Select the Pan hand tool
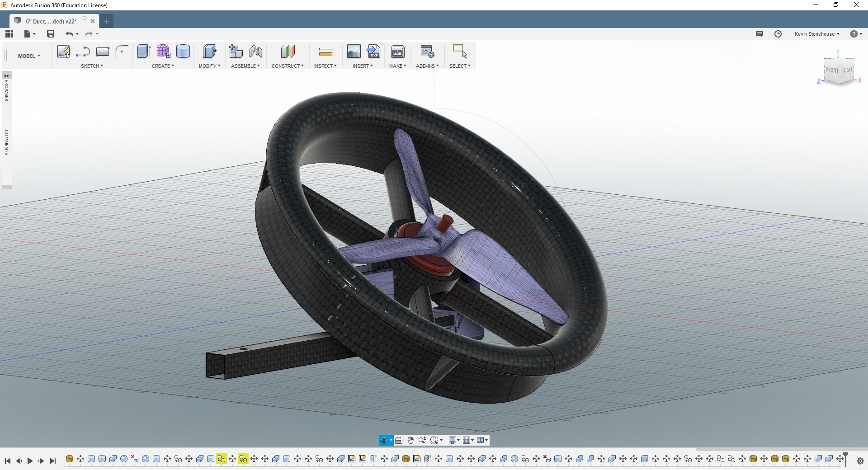Image resolution: width=868 pixels, height=470 pixels. [x=410, y=440]
